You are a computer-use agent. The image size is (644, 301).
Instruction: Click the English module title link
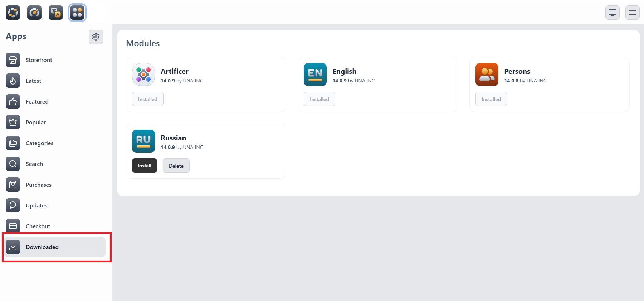344,71
